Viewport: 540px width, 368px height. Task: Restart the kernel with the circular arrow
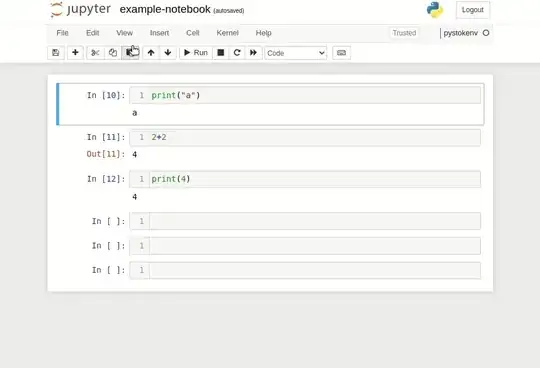(x=237, y=53)
